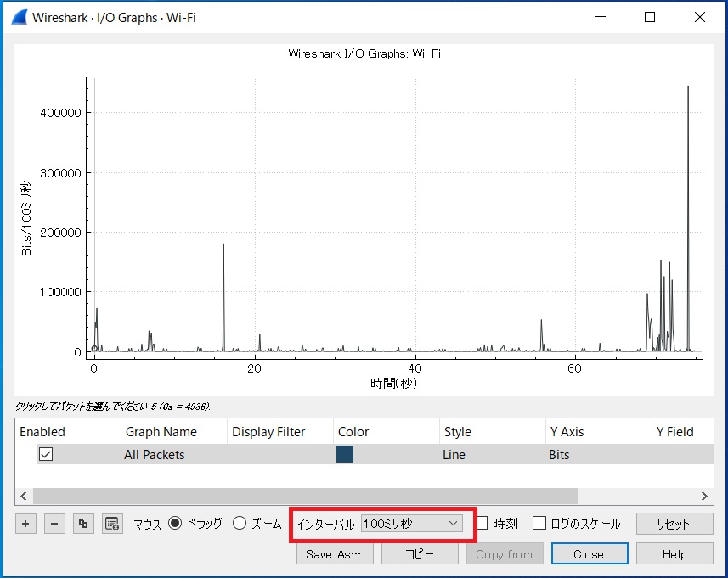Duplicate the selected graph
728x578 pixels.
pyautogui.click(x=83, y=524)
